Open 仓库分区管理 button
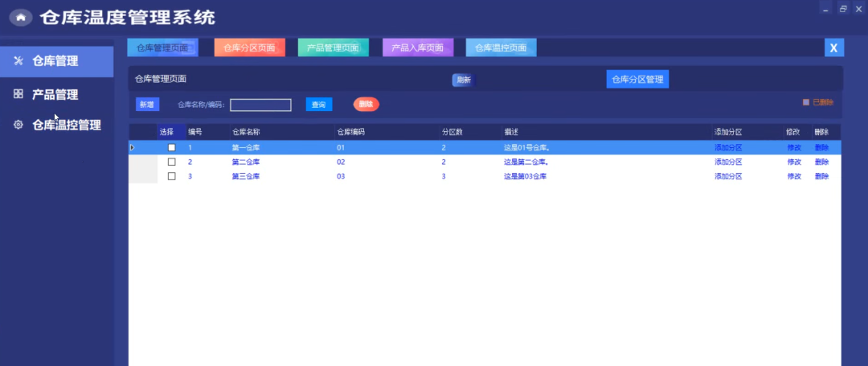Viewport: 868px width, 366px height. tap(637, 79)
